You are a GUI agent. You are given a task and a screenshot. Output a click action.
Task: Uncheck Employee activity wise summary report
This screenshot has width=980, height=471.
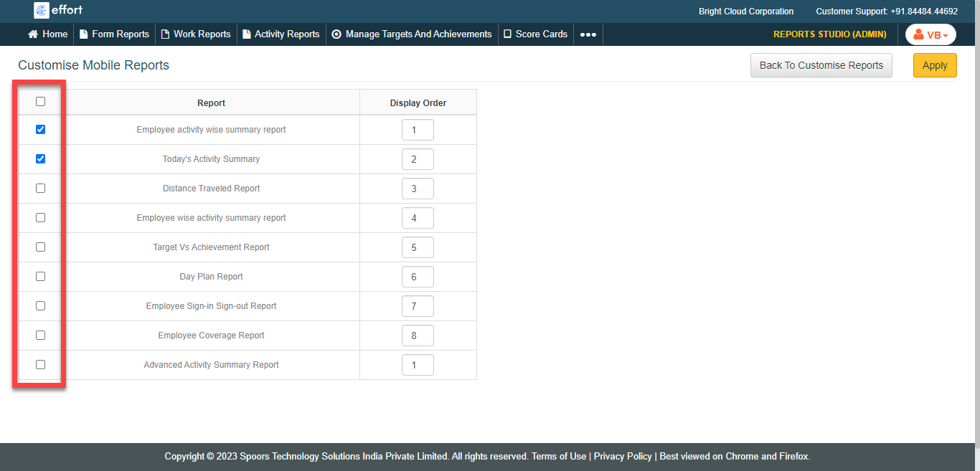[40, 130]
